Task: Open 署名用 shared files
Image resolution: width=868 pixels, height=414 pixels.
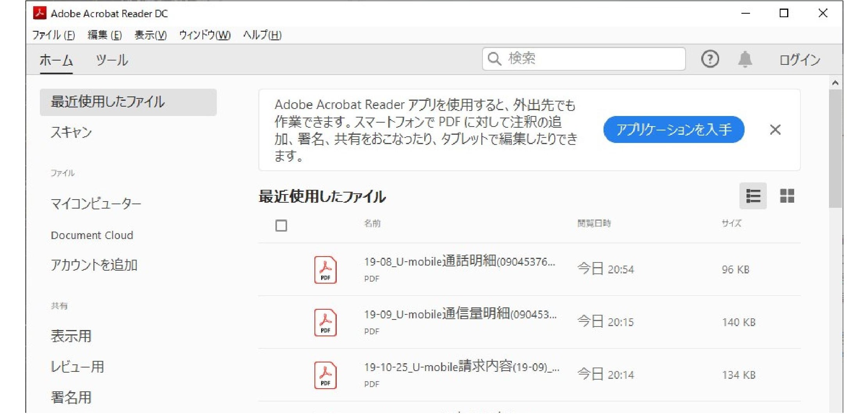Action: click(71, 397)
